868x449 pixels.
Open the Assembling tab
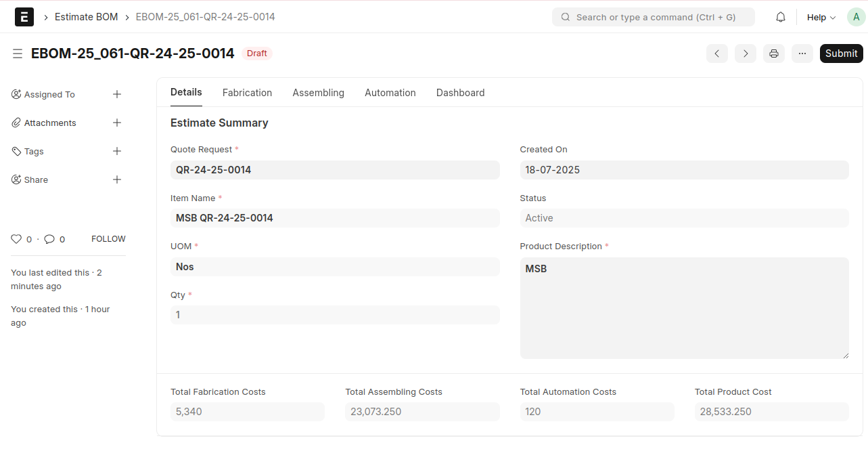[318, 93]
